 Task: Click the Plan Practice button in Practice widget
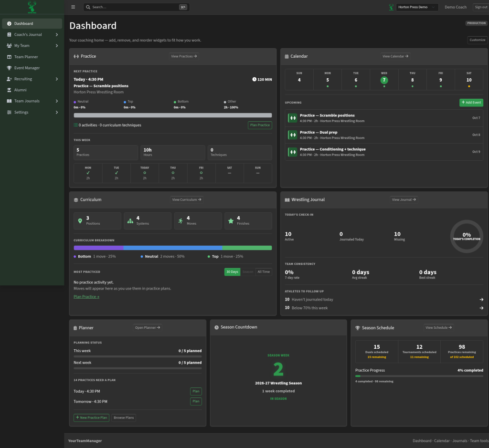click(260, 125)
